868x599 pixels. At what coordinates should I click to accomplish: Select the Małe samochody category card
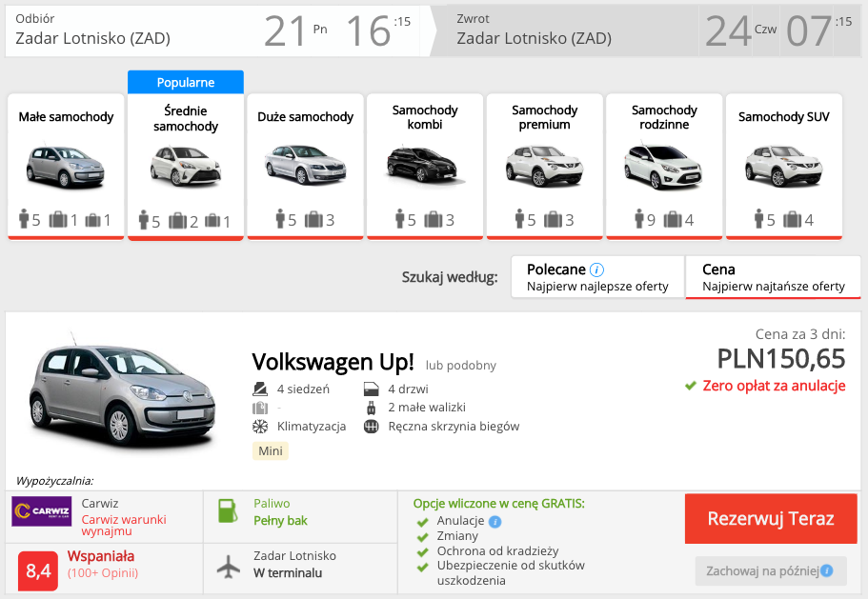click(x=66, y=166)
